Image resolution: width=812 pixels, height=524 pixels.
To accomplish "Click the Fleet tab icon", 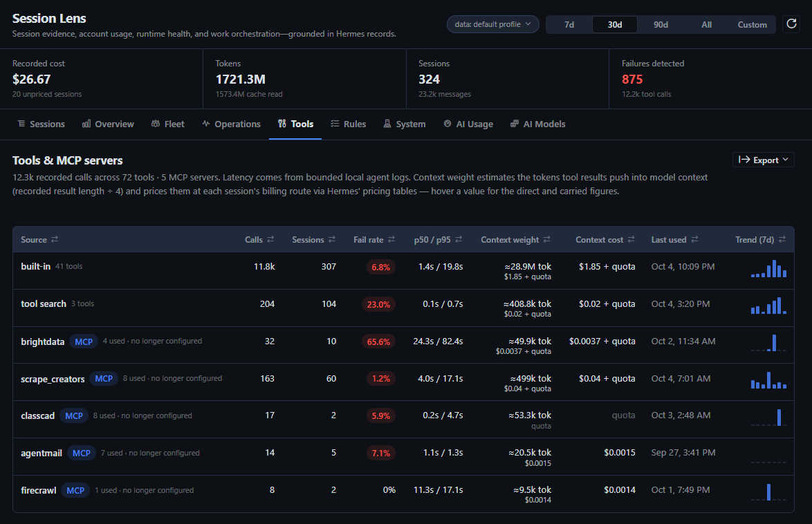I will [156, 123].
